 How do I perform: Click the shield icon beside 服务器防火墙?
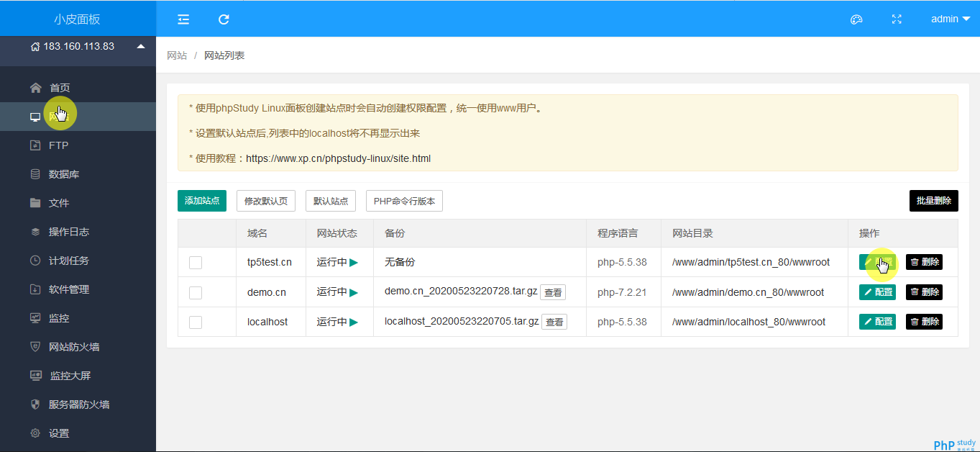click(35, 404)
